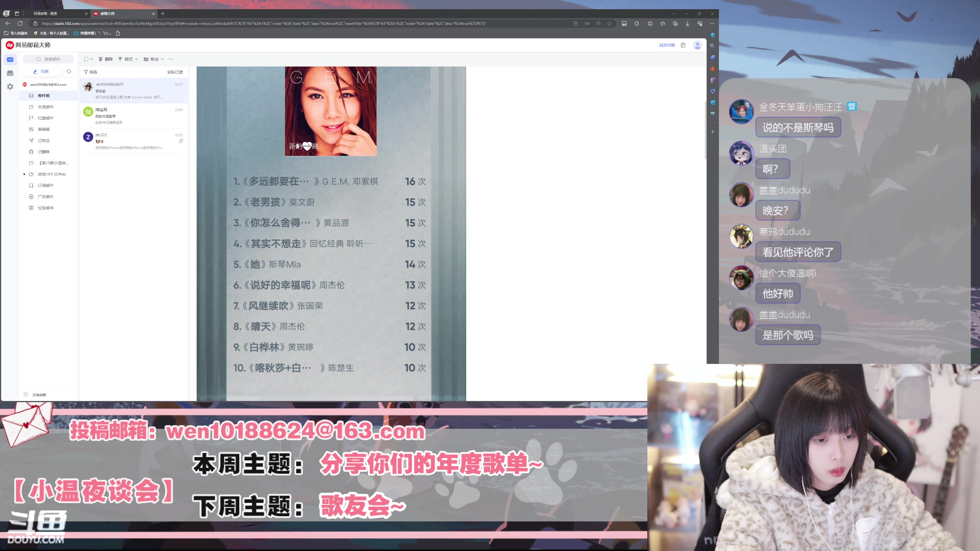This screenshot has height=551, width=980.
Task: Click the plus icon to customize Edge sidebar
Action: point(712,132)
